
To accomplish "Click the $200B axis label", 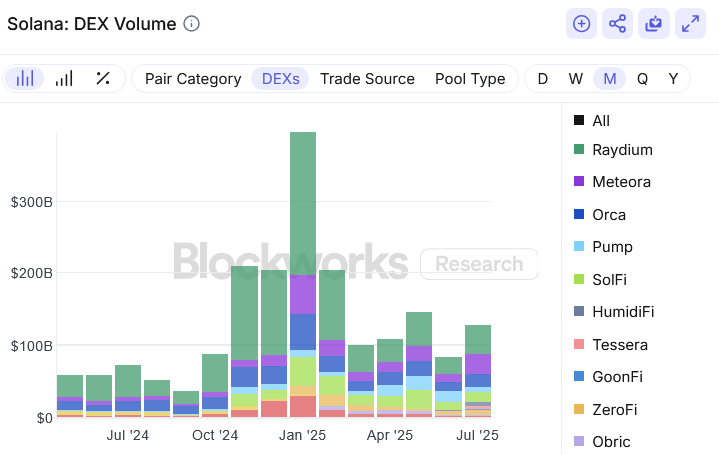I will (32, 273).
